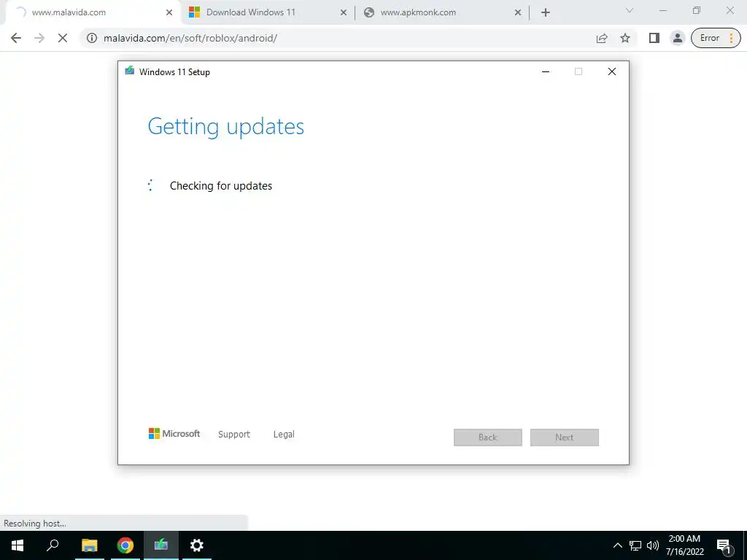Minimize the Windows 11 Setup window

tap(546, 71)
